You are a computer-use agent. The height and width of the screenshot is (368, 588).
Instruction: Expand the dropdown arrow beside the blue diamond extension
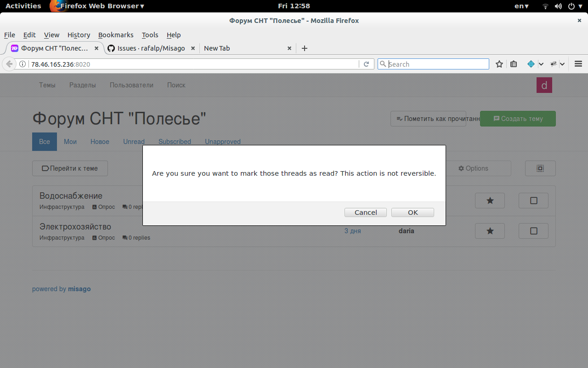[x=541, y=64]
